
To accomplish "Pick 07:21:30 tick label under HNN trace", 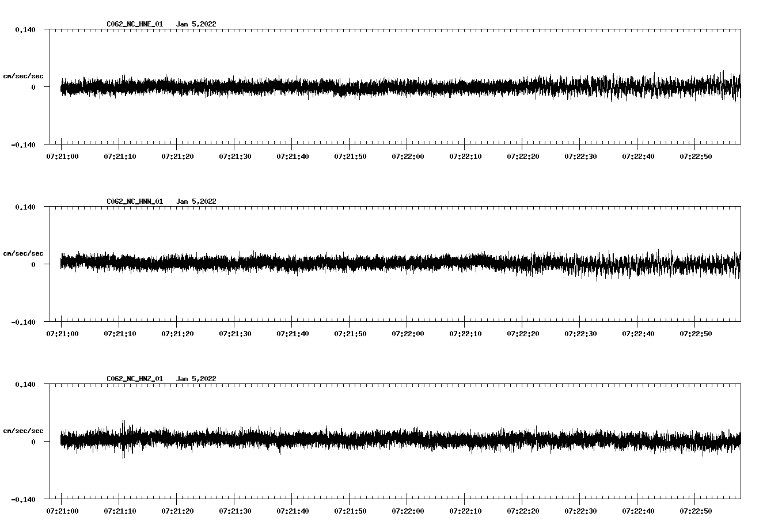I will point(235,333).
